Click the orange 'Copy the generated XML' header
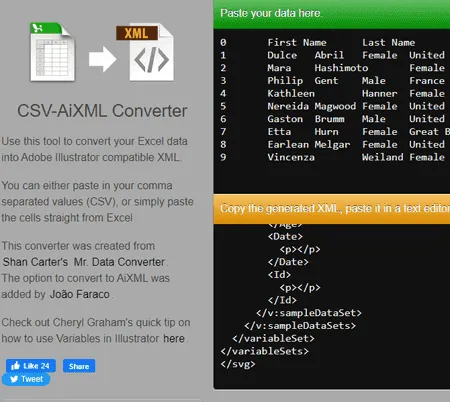The width and height of the screenshot is (450, 402). pos(332,209)
